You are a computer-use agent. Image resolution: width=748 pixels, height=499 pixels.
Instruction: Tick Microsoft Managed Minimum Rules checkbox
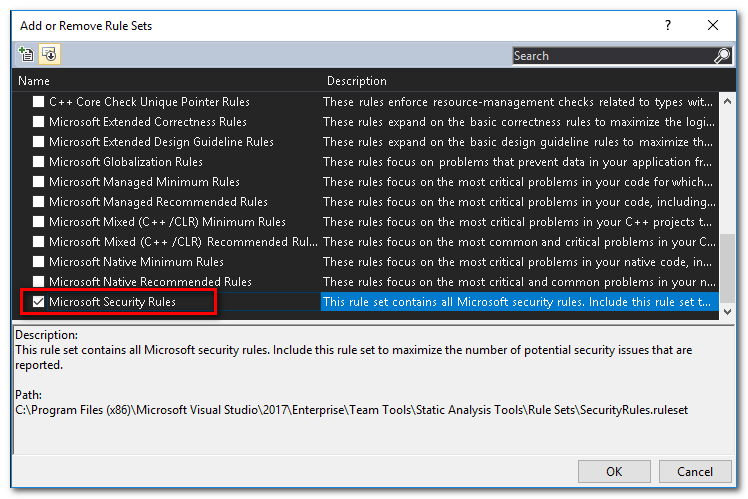click(x=39, y=182)
